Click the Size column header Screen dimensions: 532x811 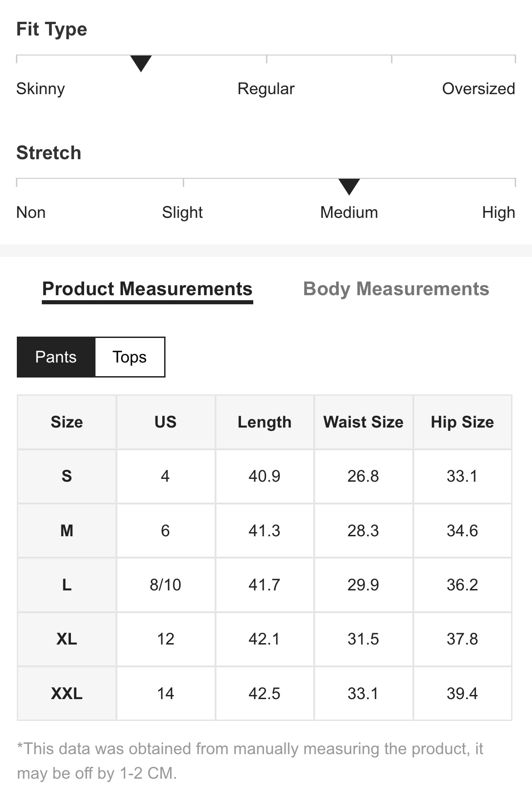(67, 422)
